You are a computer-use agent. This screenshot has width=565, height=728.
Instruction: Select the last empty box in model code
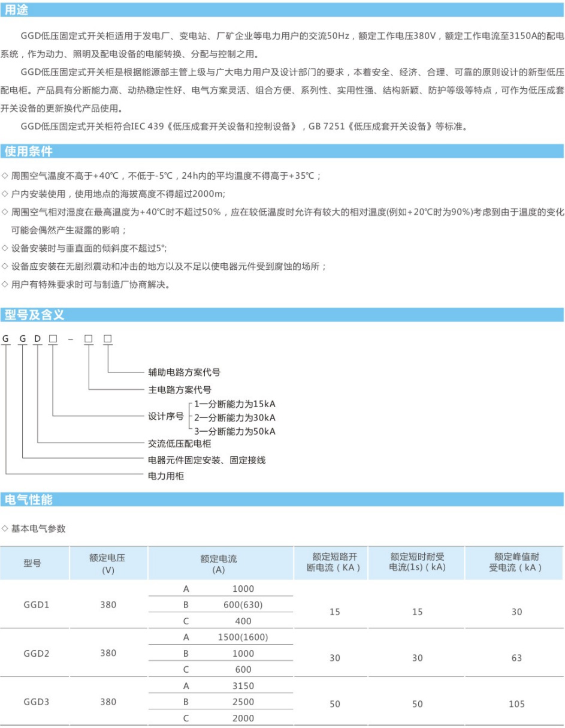tap(107, 339)
